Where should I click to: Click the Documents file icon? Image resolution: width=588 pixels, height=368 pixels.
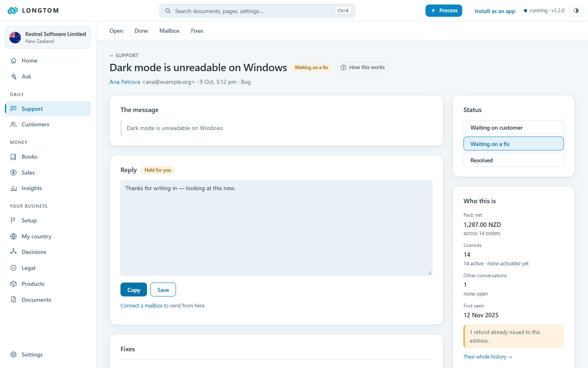[x=13, y=300]
